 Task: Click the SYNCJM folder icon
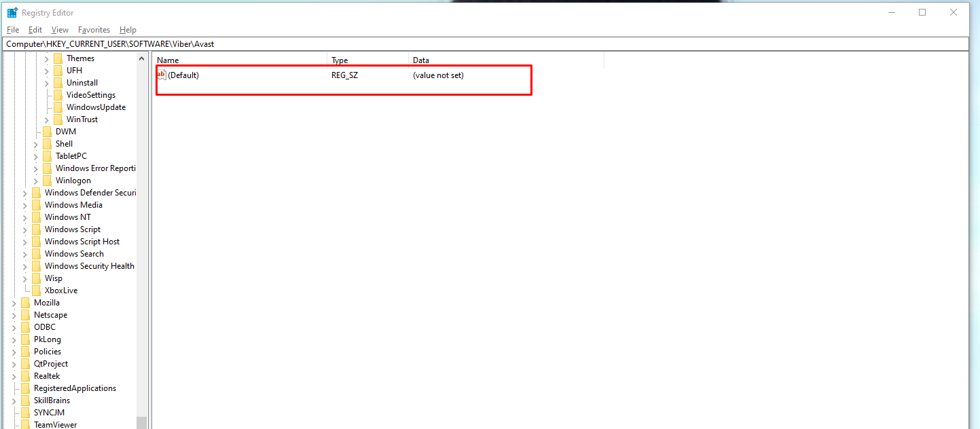[x=25, y=413]
